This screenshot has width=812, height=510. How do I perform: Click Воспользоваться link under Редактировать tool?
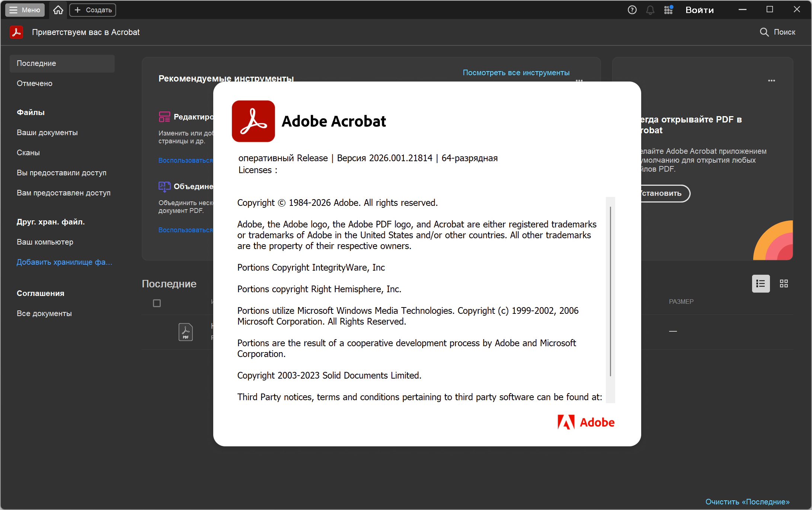(x=186, y=160)
